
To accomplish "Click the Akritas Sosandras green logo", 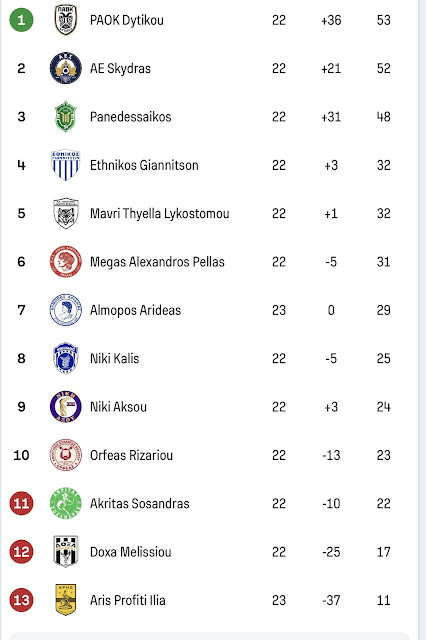I will pos(66,503).
